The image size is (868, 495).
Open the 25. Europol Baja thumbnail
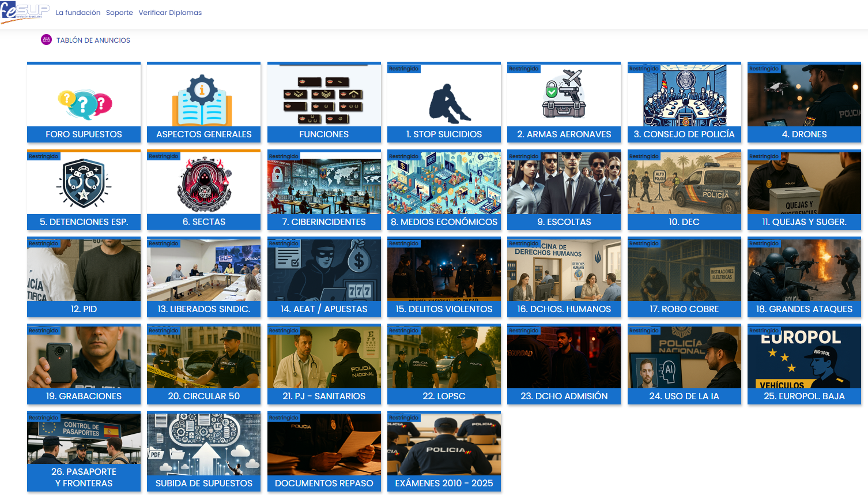tap(804, 358)
